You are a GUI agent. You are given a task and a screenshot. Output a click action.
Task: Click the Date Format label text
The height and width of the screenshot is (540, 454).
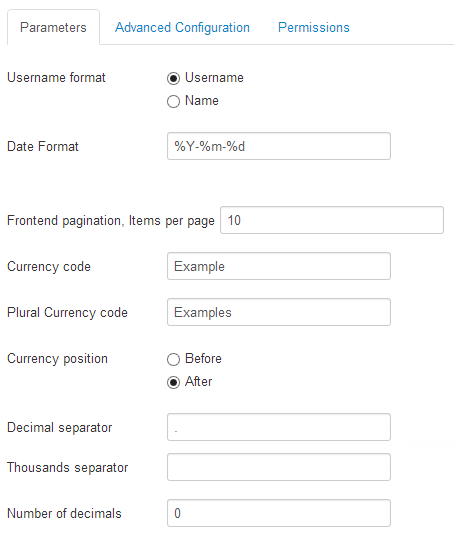43,147
